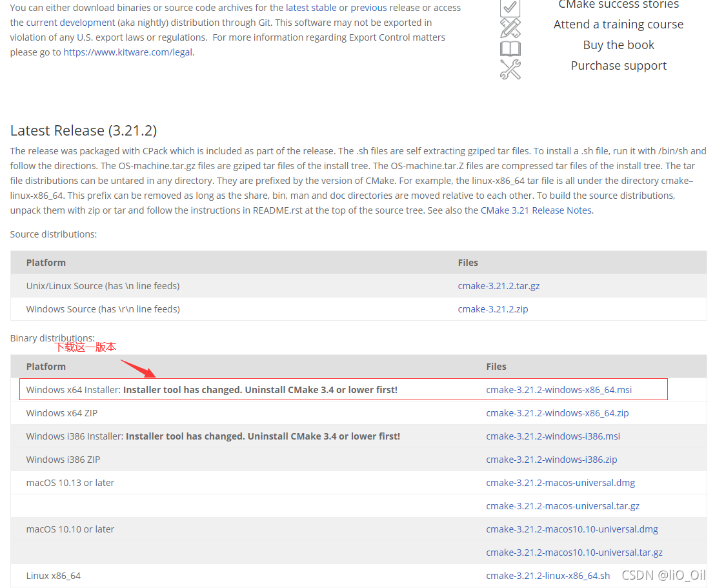Follow the previous release link

pos(368,8)
